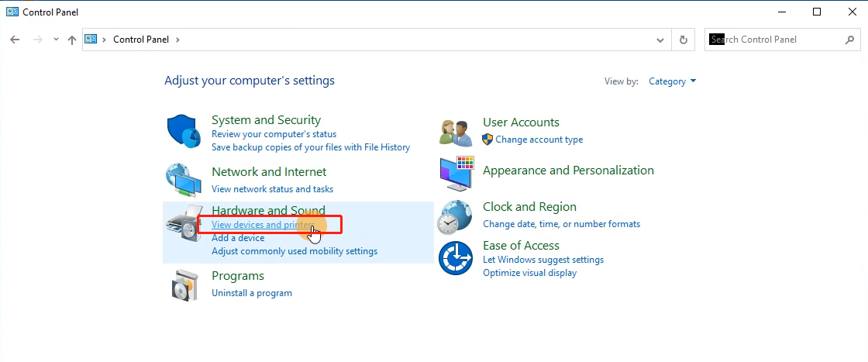Open the Programs category heading

pyautogui.click(x=238, y=276)
